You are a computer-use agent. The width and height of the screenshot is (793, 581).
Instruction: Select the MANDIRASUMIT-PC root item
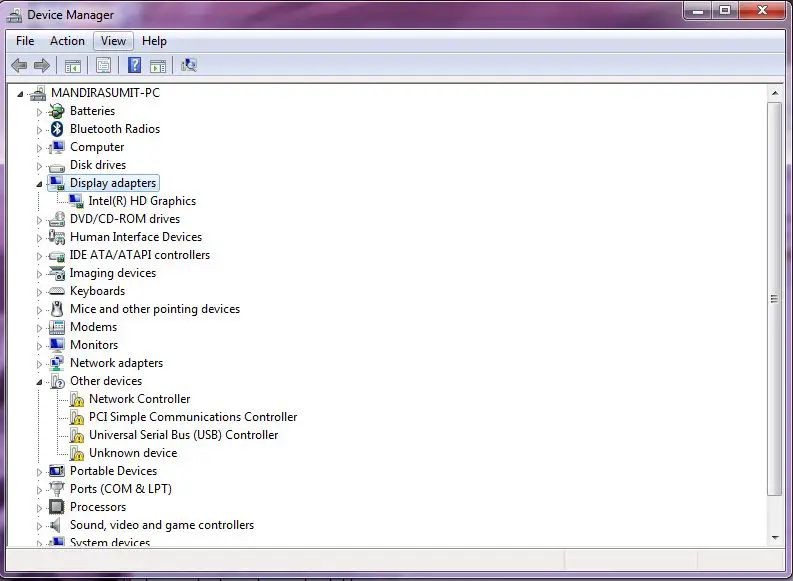click(105, 93)
